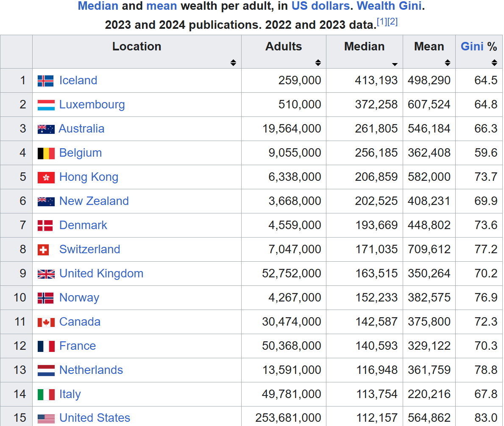The height and width of the screenshot is (426, 504).
Task: Open the Norway article link
Action: 79,298
